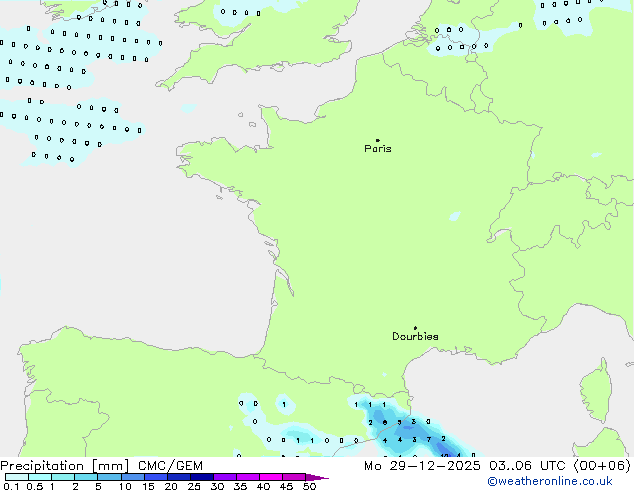Screen dimensions: 634x490
Task: Click the '50' legend scale label
Action: (x=309, y=486)
